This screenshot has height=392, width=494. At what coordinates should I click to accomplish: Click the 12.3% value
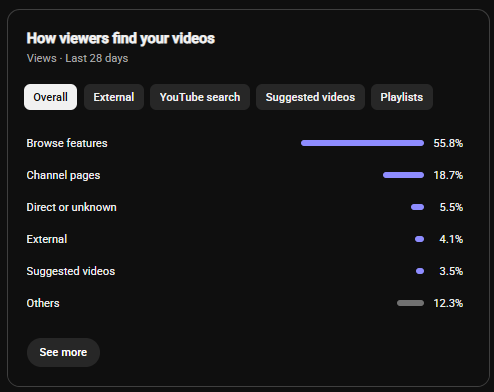coord(448,303)
